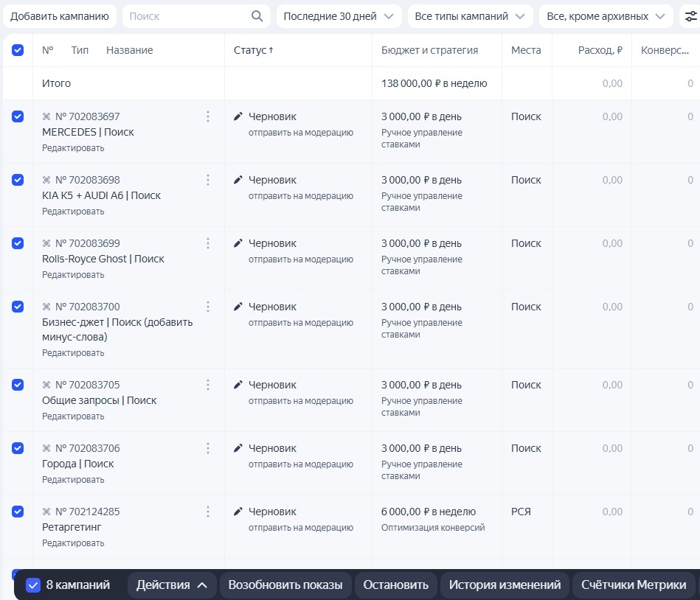This screenshot has width=700, height=600.
Task: Click the Расход, ₽ column header
Action: [600, 50]
